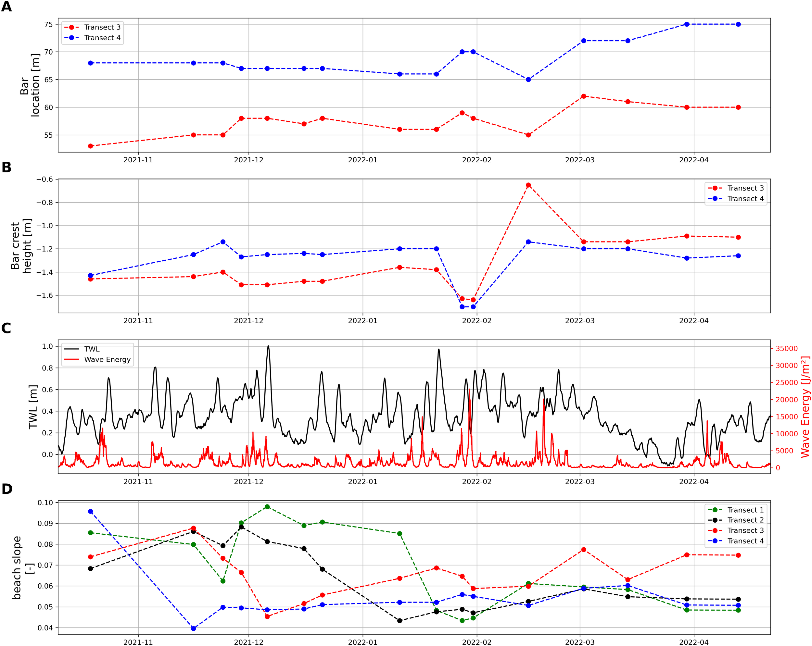Click the Transect 3 legend entry in panel A
The width and height of the screenshot is (812, 646).
102,27
